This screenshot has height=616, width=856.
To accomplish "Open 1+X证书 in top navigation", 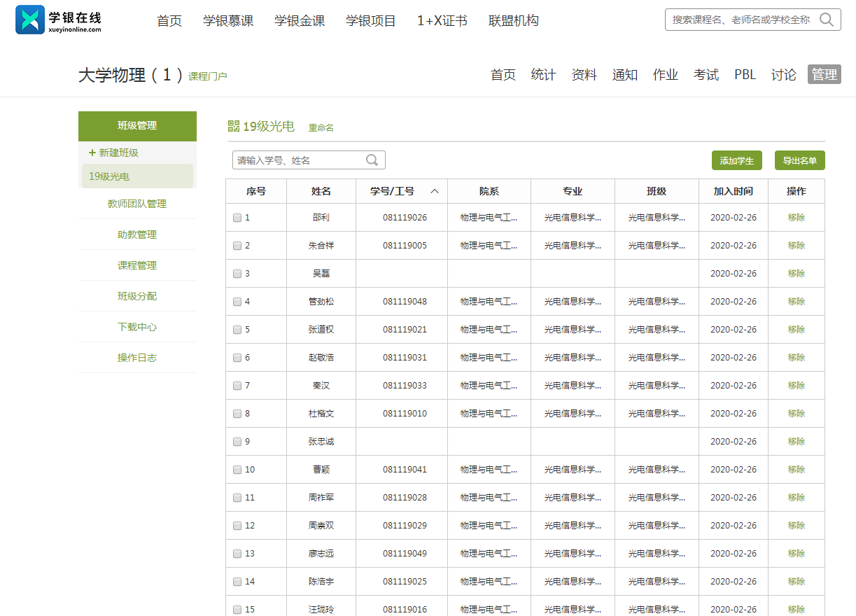I will (x=442, y=21).
